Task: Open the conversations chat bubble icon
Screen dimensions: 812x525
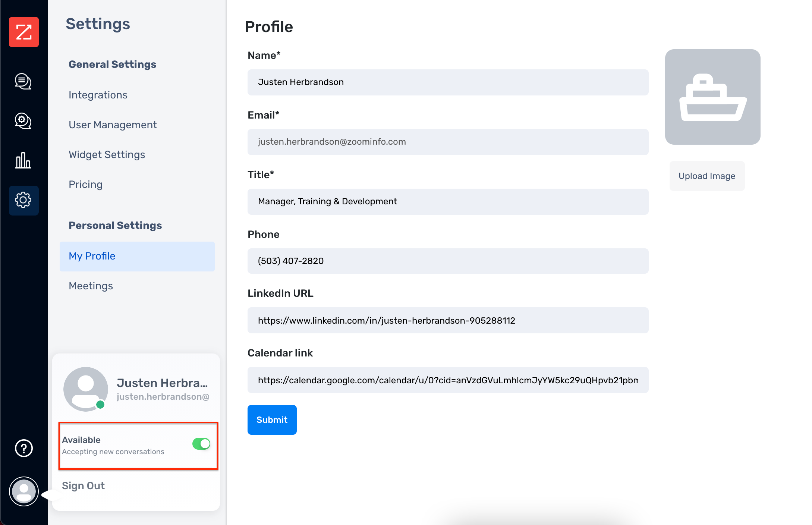Action: pyautogui.click(x=23, y=81)
